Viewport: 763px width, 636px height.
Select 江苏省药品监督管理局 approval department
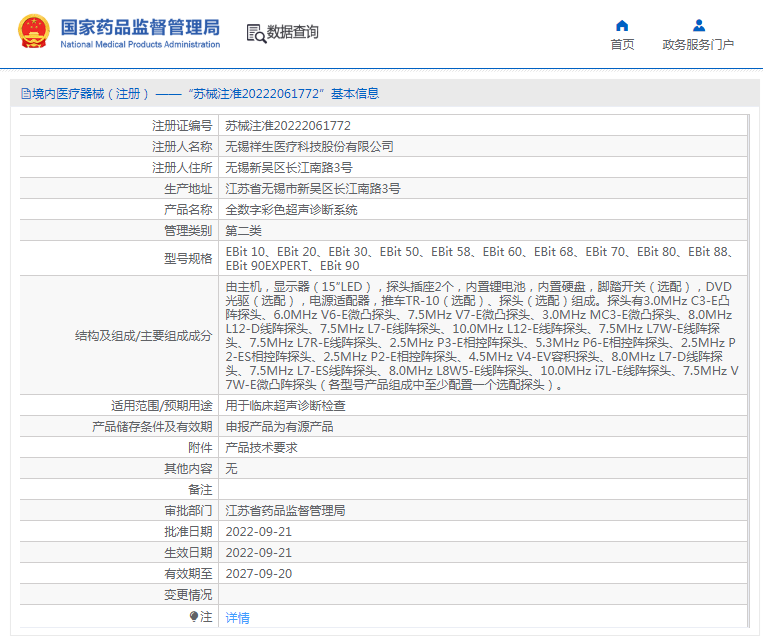click(x=285, y=510)
